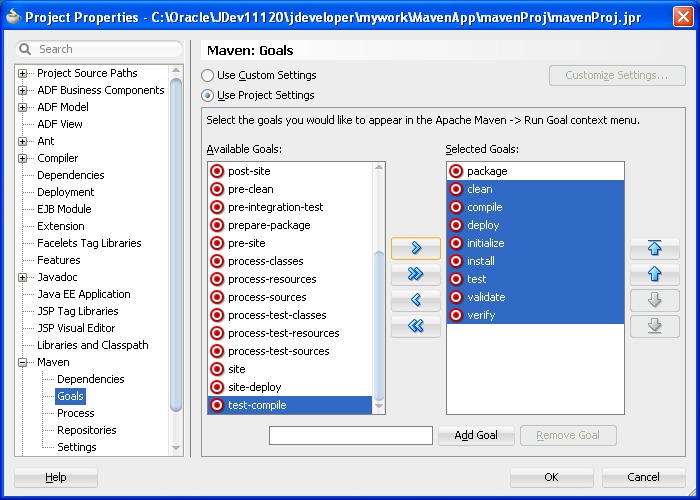Image resolution: width=700 pixels, height=500 pixels.
Task: Click the category tree scroll-down arrow
Action: click(x=176, y=448)
